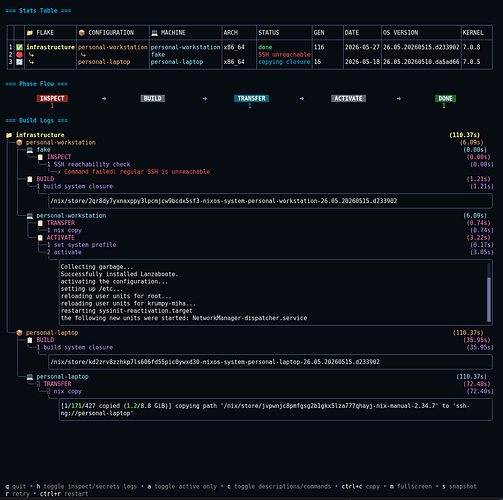Screen dimensions: 503x500
Task: Click the activate log output scrollbar thumb
Action: pyautogui.click(x=489, y=299)
